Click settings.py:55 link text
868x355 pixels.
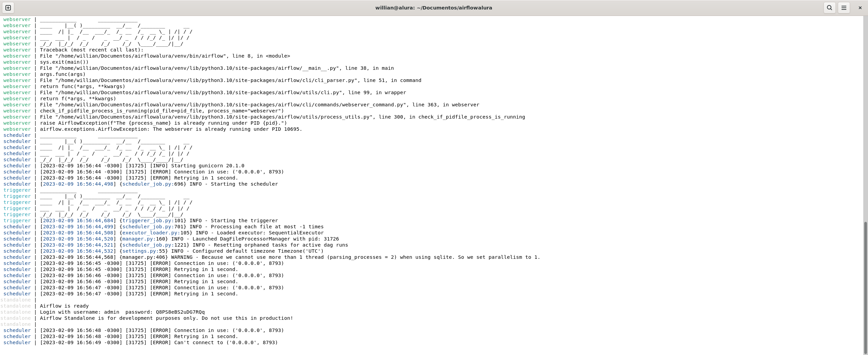(144, 251)
